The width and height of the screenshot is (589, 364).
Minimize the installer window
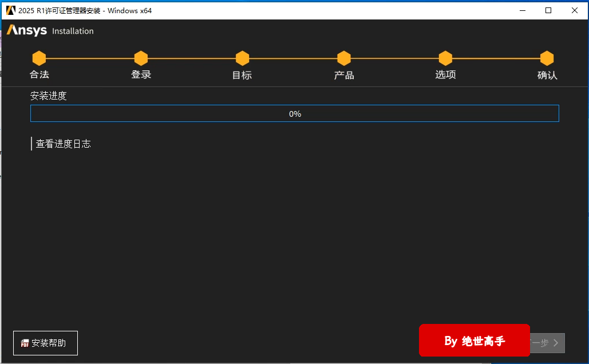point(523,10)
